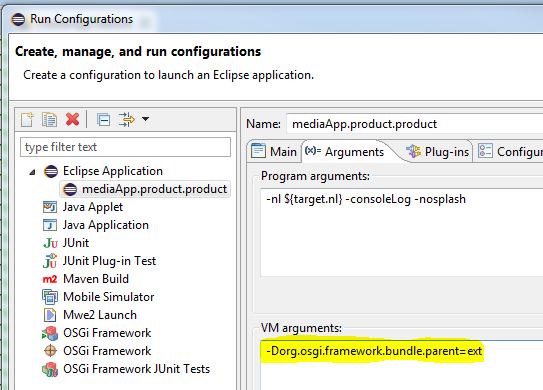Screen dimensions: 543x390
Task: Switch to the Main tab
Action: tap(274, 152)
